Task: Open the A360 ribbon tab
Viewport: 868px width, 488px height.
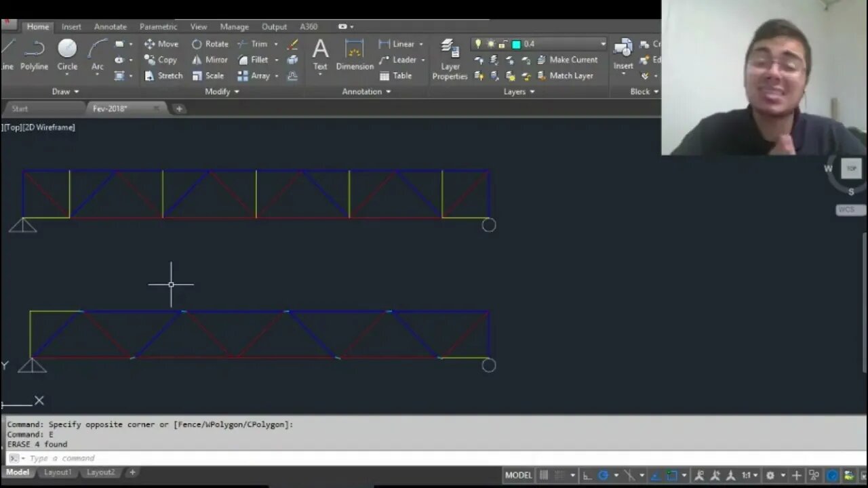Action: click(309, 26)
